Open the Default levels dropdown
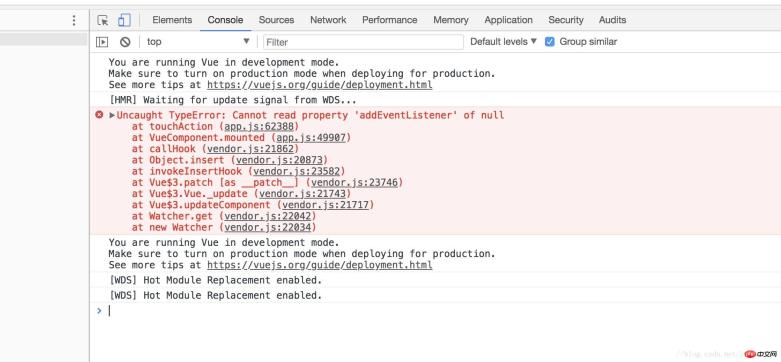 coord(504,42)
